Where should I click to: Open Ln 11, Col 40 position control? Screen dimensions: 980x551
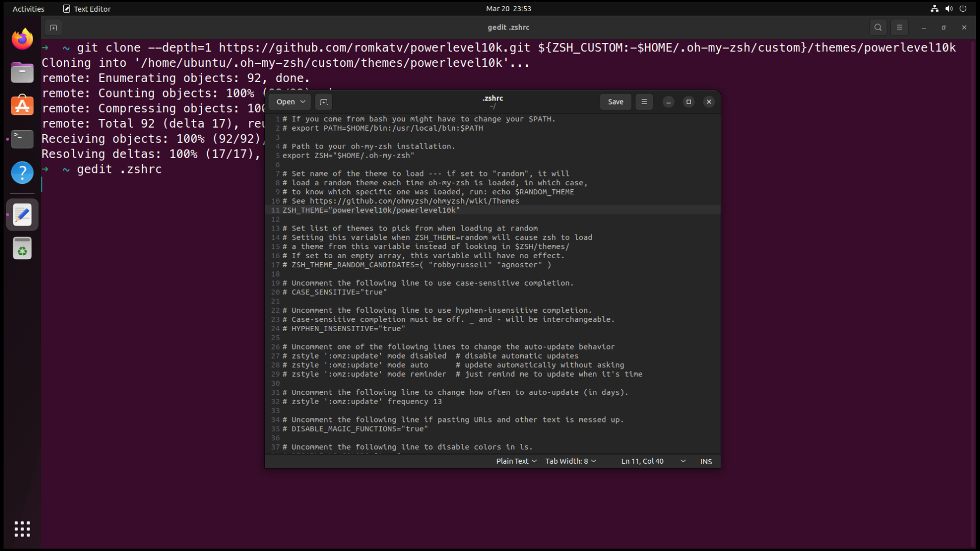(642, 461)
